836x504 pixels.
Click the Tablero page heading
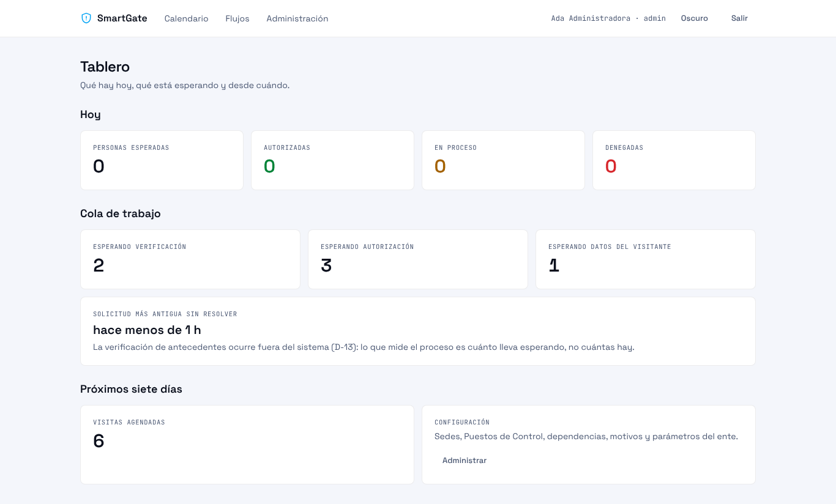(x=105, y=67)
